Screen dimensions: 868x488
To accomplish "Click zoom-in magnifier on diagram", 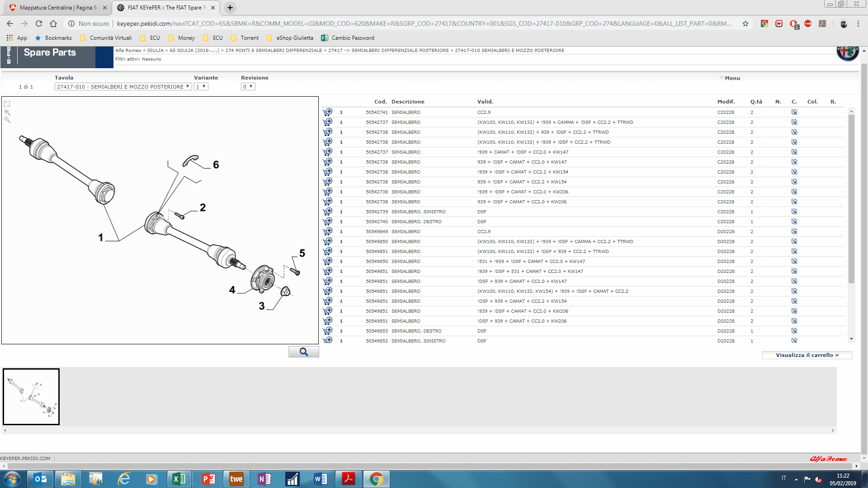I will point(7,112).
